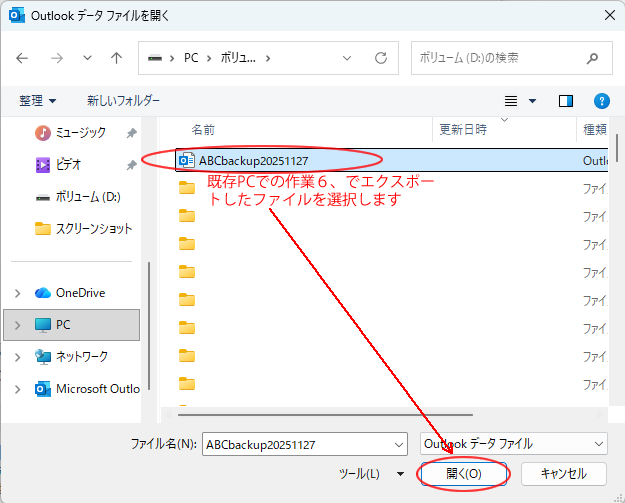Open the help button
This screenshot has width=625, height=503.
pyautogui.click(x=601, y=101)
